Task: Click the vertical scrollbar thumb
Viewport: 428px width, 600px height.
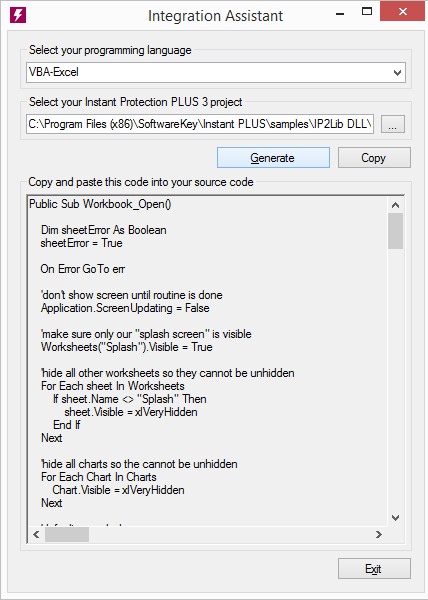Action: pyautogui.click(x=395, y=231)
